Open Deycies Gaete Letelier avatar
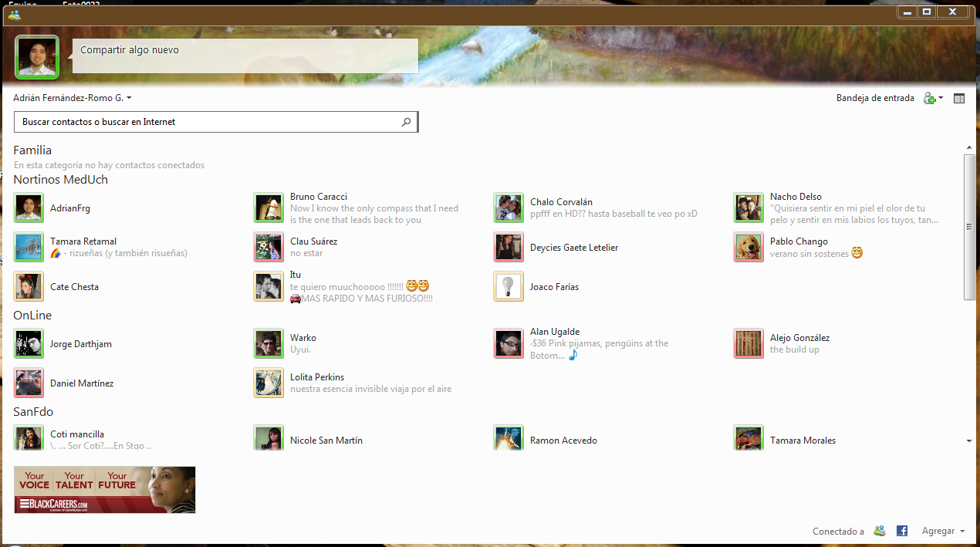This screenshot has height=547, width=980. tap(509, 248)
